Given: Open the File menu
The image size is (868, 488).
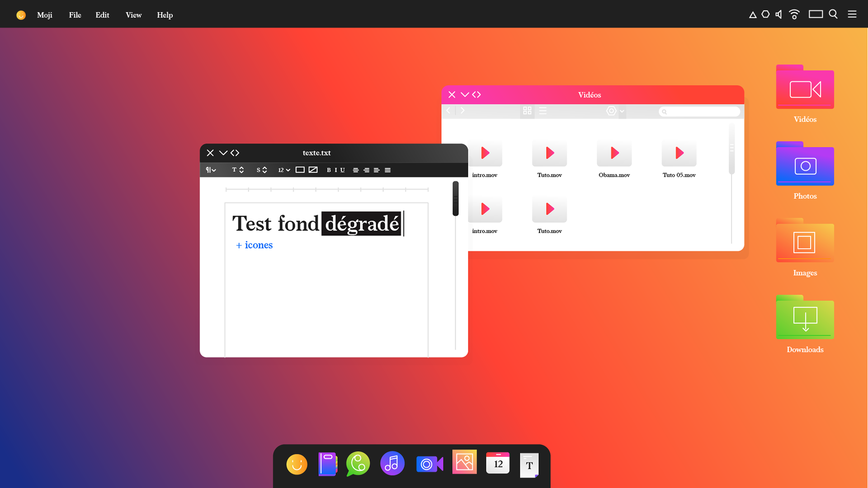Looking at the screenshot, I should [x=75, y=15].
